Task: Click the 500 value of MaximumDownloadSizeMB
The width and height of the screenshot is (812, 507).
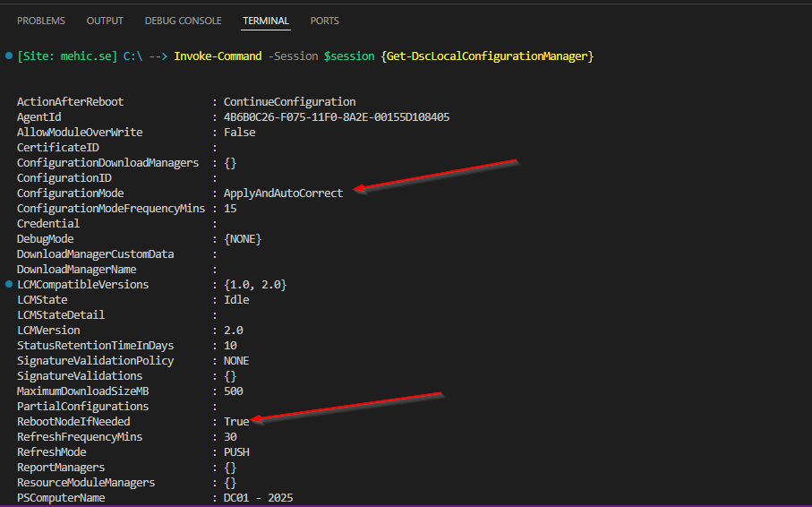Action: pyautogui.click(x=233, y=391)
